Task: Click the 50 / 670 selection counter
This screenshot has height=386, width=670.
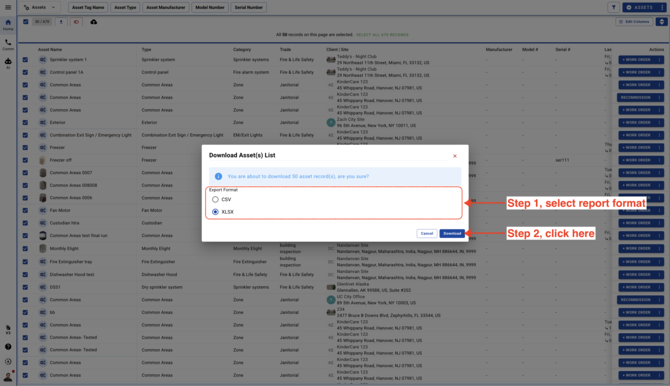Action: pos(42,22)
